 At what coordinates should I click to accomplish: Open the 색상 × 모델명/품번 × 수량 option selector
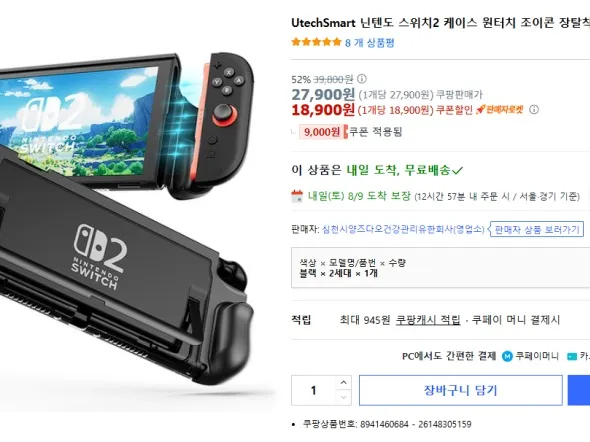[x=441, y=267]
